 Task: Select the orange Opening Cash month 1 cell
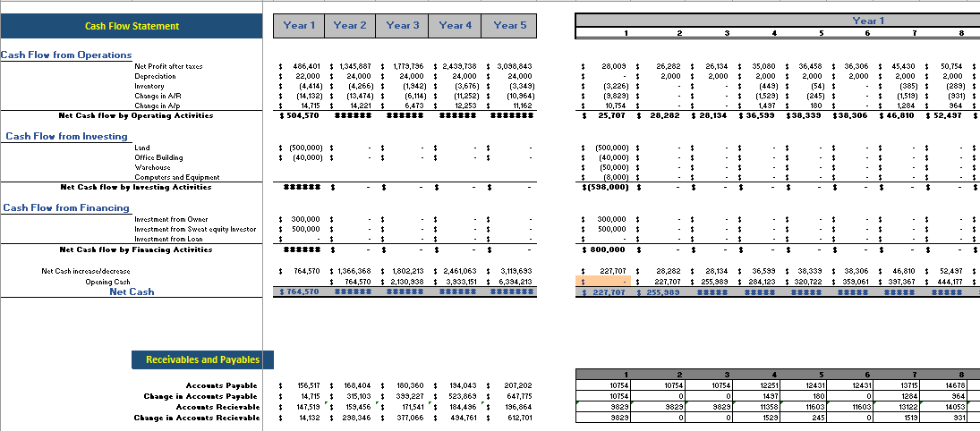click(603, 282)
